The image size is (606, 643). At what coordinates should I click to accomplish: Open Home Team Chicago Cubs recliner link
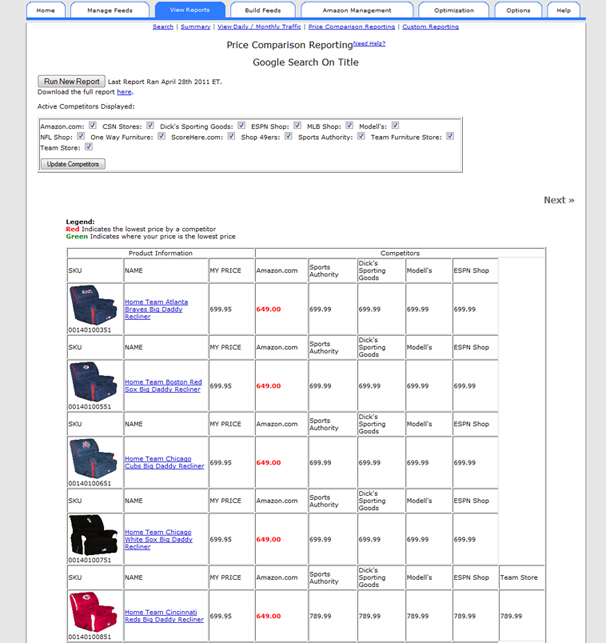[x=164, y=463]
